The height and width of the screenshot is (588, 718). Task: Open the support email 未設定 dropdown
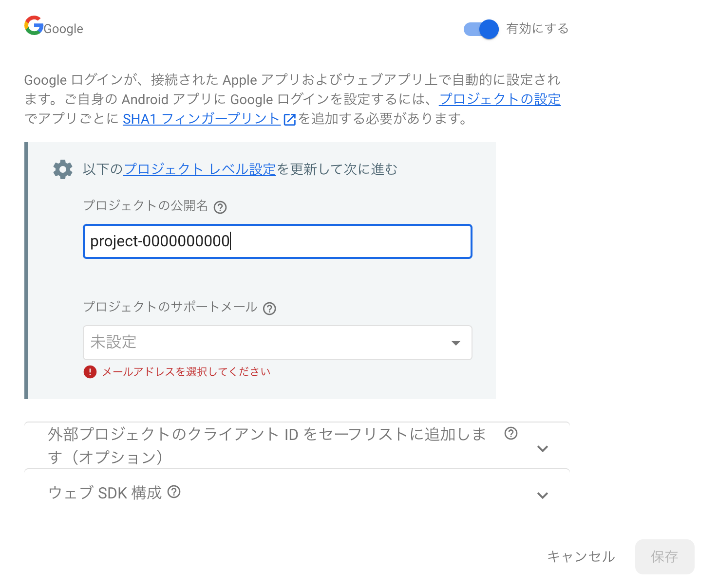[278, 343]
